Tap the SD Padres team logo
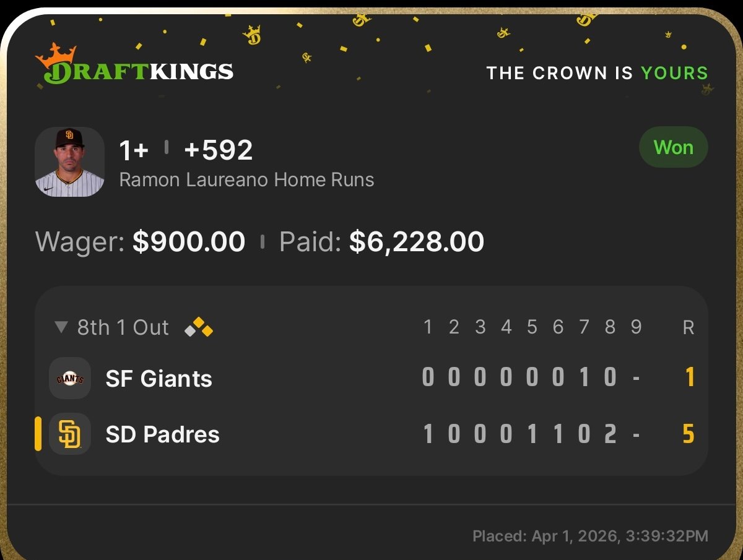The height and width of the screenshot is (560, 743). point(70,434)
